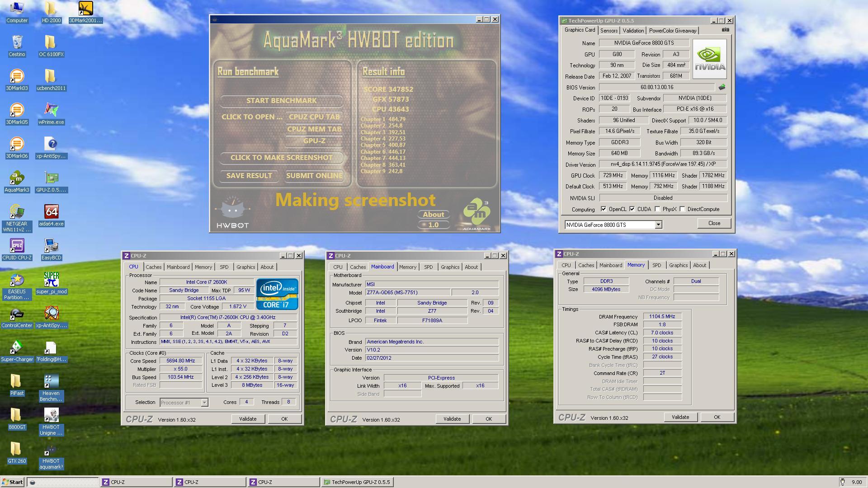Switch to Sensors tab in GPU-Z

[609, 31]
